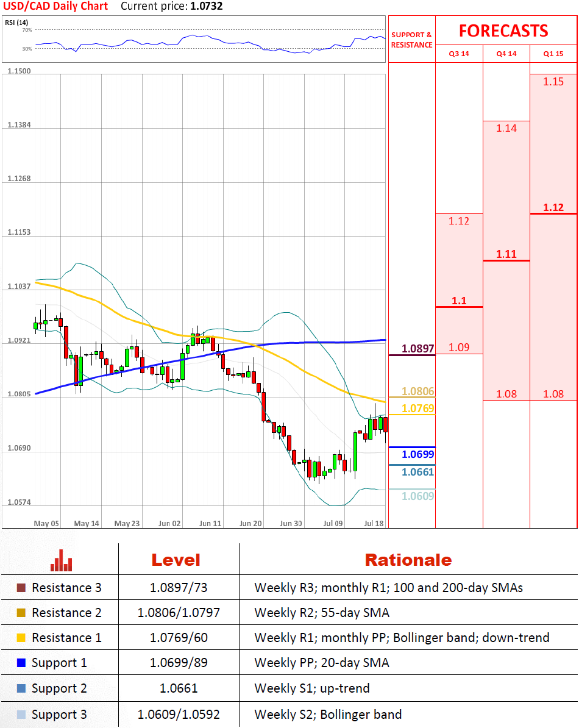The width and height of the screenshot is (579, 728).
Task: Select the USD/CAD Daily Chart title
Action: point(55,7)
